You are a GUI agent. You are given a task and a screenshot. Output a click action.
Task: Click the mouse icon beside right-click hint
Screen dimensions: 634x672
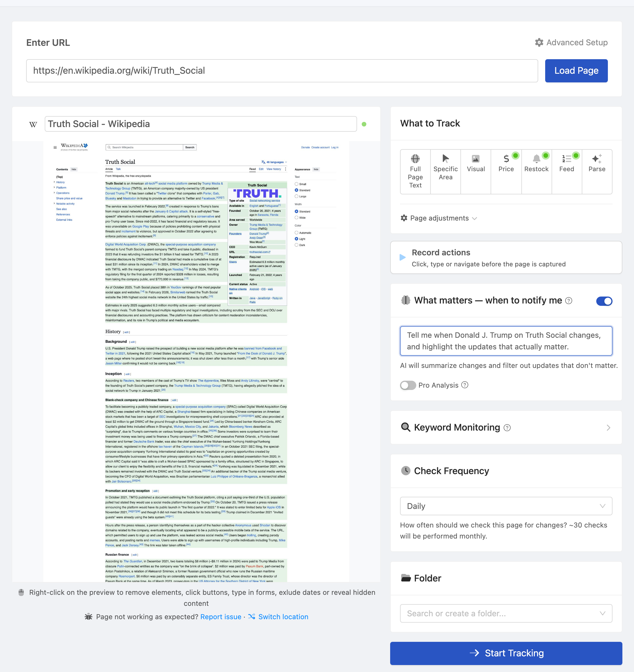pyautogui.click(x=21, y=592)
